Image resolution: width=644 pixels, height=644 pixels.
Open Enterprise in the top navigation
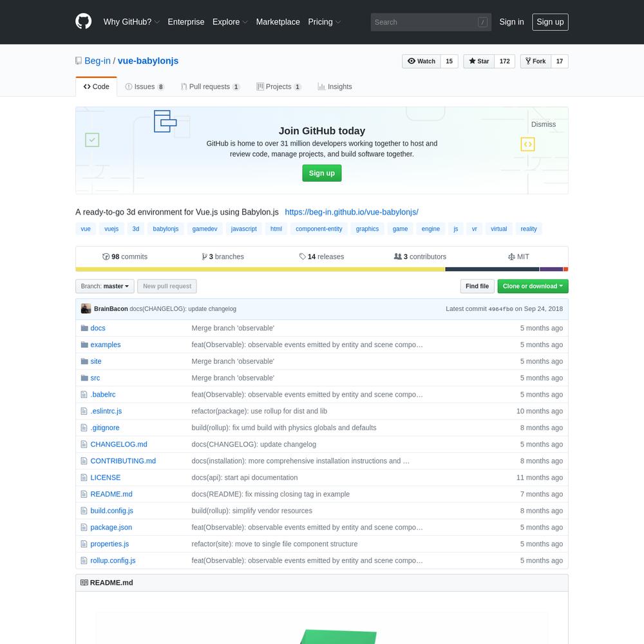186,22
